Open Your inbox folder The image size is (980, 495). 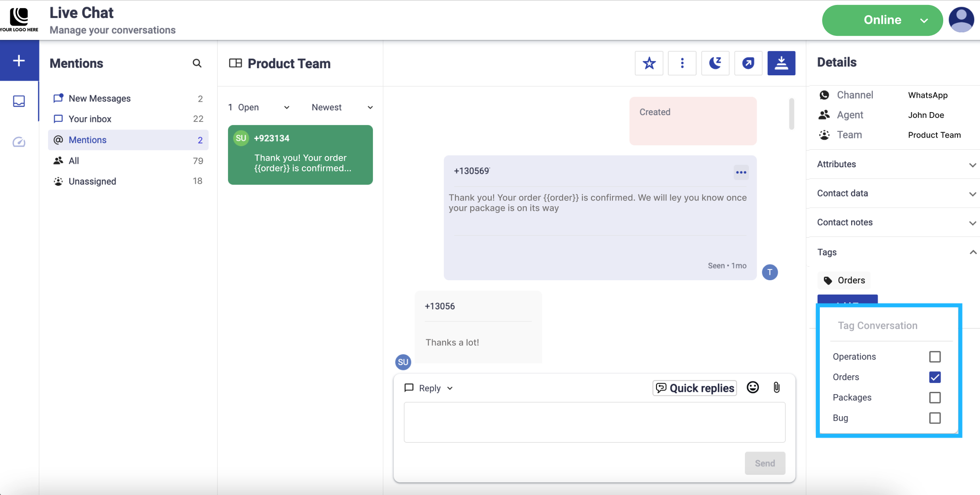pyautogui.click(x=90, y=119)
